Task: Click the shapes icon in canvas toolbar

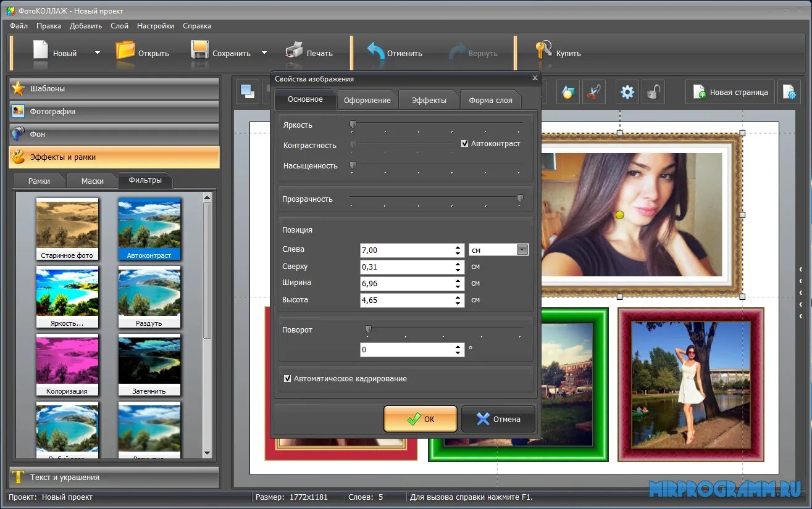Action: 567,92
